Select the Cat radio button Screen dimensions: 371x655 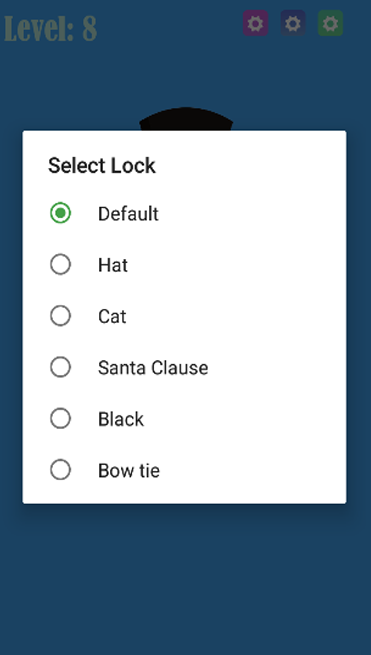61,316
